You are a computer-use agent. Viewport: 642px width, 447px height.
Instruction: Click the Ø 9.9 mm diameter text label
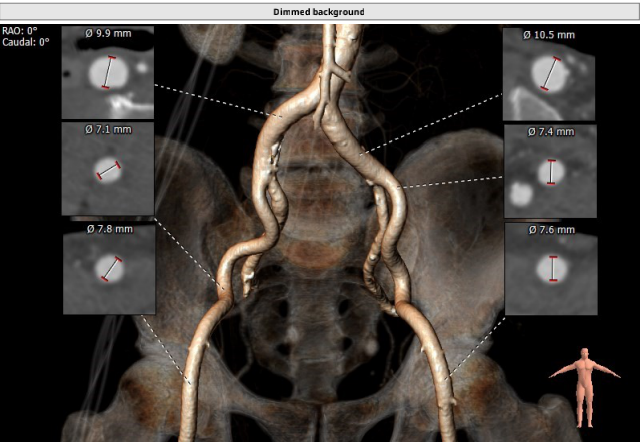107,33
